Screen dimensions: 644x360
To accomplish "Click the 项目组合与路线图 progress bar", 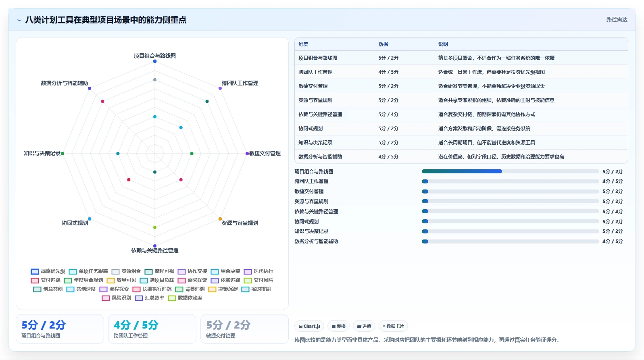I will 510,171.
